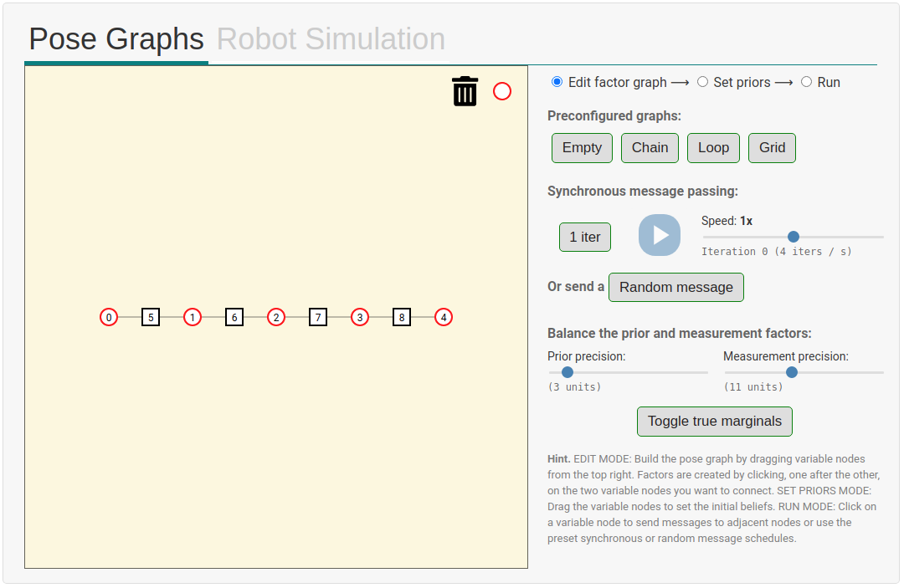
Task: Click the trash can delete icon
Action: click(465, 91)
